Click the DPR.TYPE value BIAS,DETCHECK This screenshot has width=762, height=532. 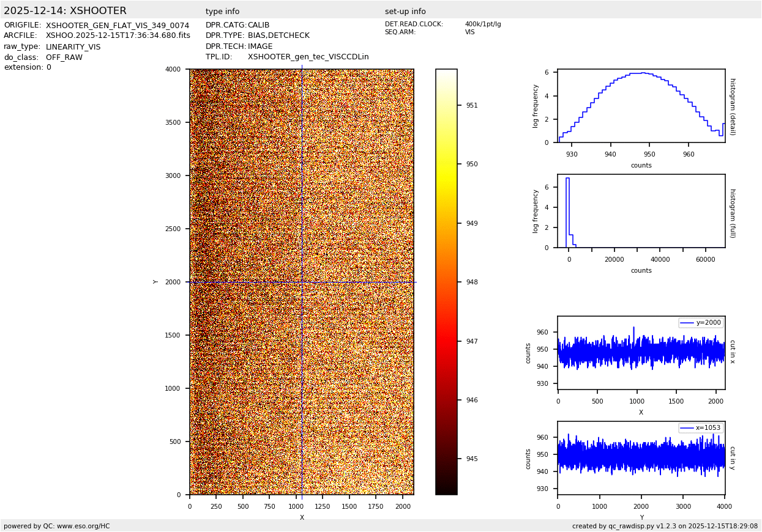click(x=278, y=36)
